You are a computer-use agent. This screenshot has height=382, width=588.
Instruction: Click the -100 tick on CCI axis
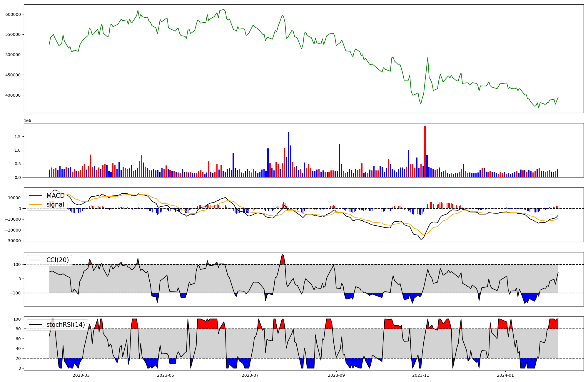pyautogui.click(x=16, y=293)
